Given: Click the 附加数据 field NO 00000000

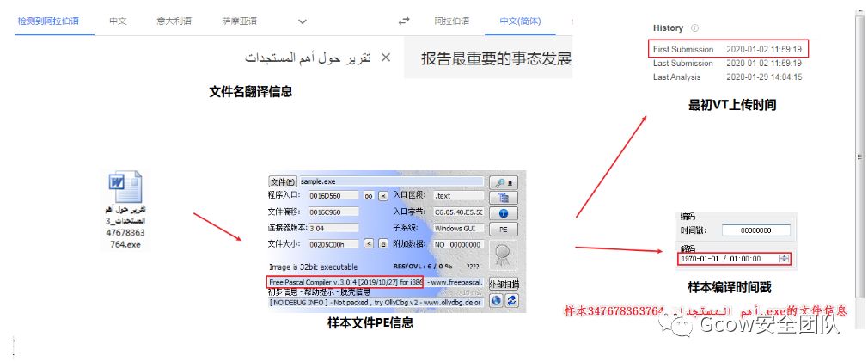Looking at the screenshot, I should click(x=458, y=244).
